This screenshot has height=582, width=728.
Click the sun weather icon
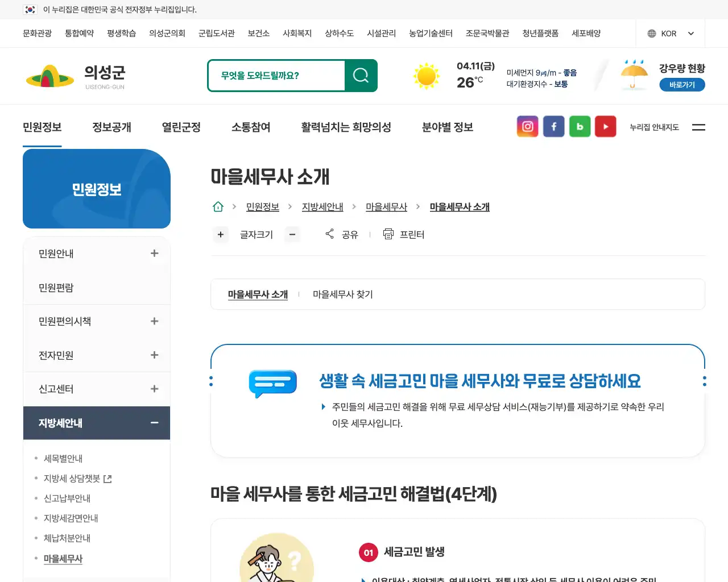point(427,75)
